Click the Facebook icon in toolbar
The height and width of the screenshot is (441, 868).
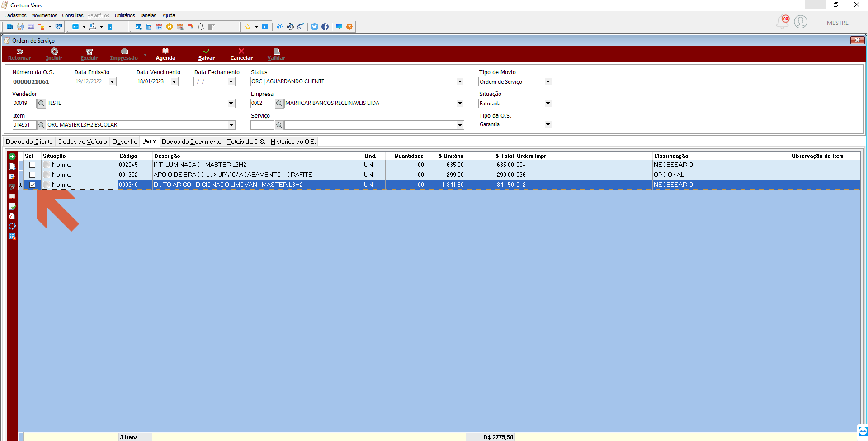tap(325, 27)
